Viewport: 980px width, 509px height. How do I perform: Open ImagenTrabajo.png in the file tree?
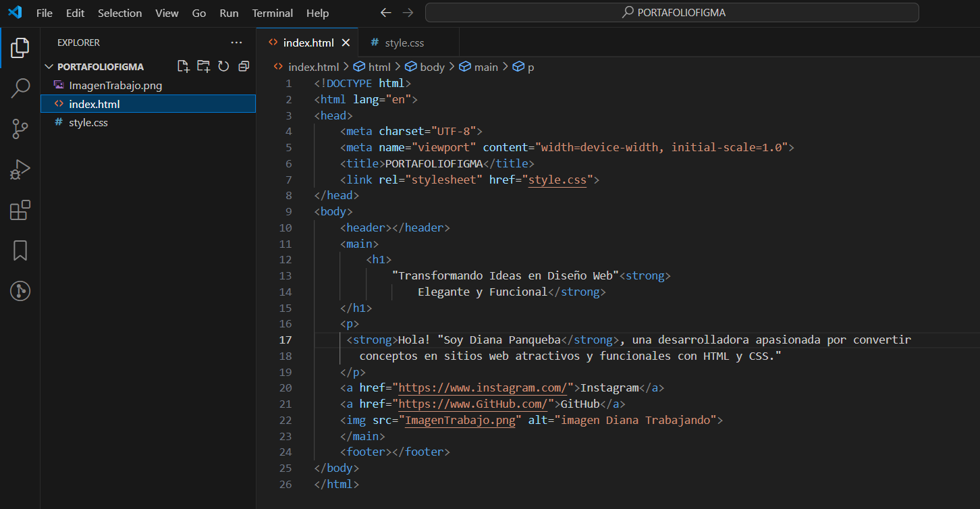pos(148,86)
